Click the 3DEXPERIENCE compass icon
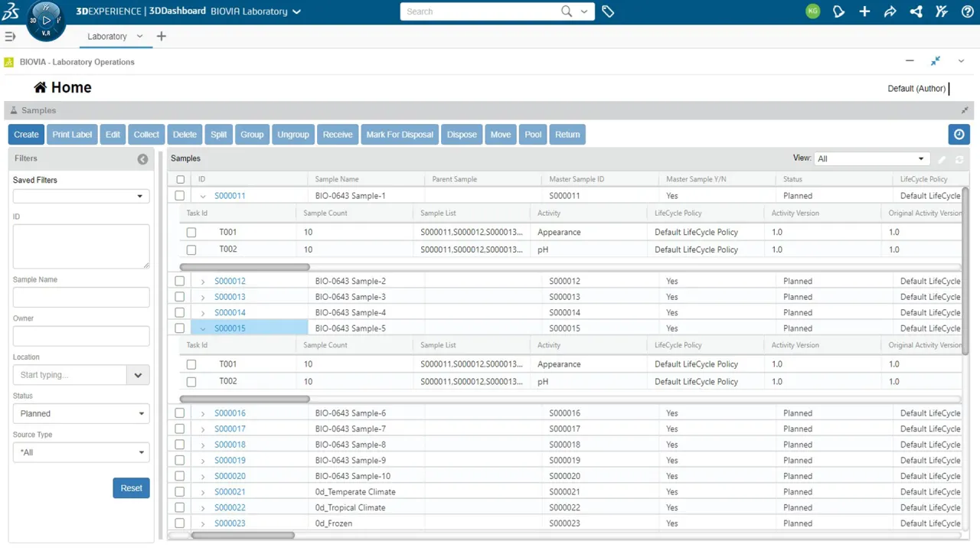980x551 pixels. click(x=45, y=21)
